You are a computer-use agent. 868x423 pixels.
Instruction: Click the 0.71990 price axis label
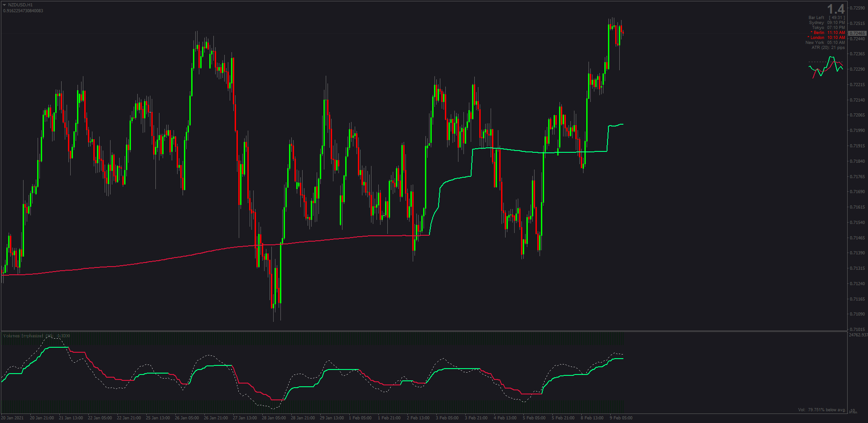coord(858,131)
